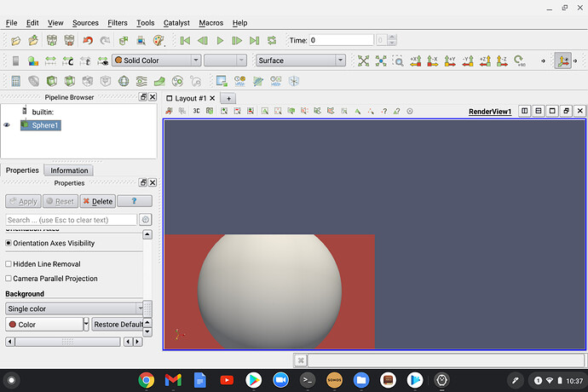Select the Zoom to Box icon
The width and height of the screenshot is (588, 392).
tap(398, 61)
